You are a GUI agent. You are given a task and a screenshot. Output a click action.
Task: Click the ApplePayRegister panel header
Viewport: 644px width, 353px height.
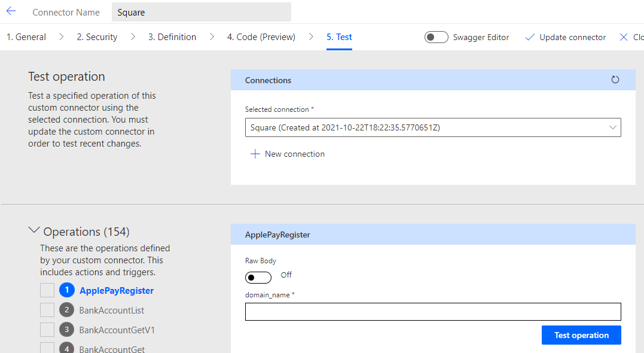[x=433, y=235]
